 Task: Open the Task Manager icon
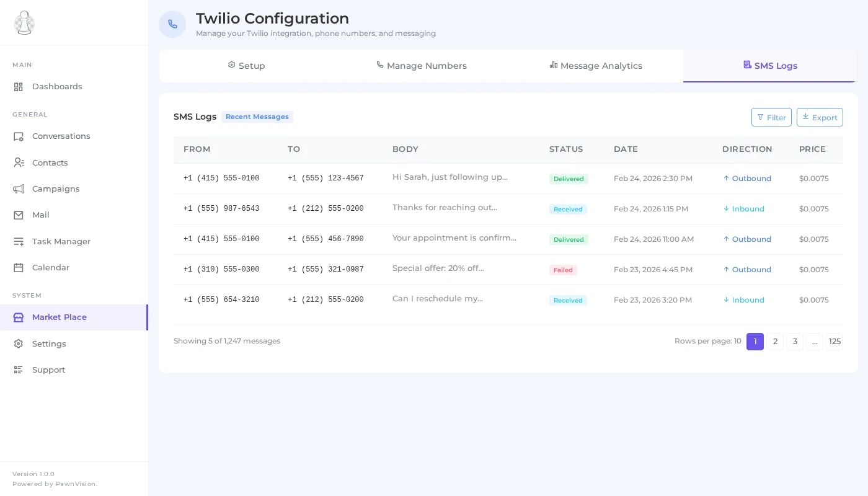coord(19,241)
